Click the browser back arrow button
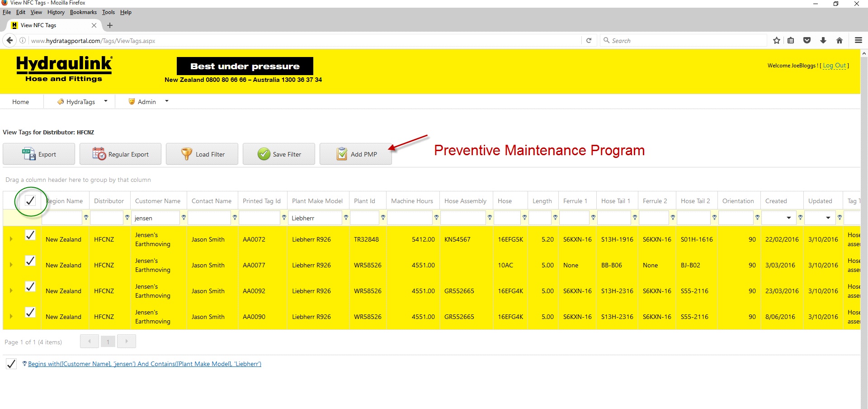 pyautogui.click(x=9, y=40)
